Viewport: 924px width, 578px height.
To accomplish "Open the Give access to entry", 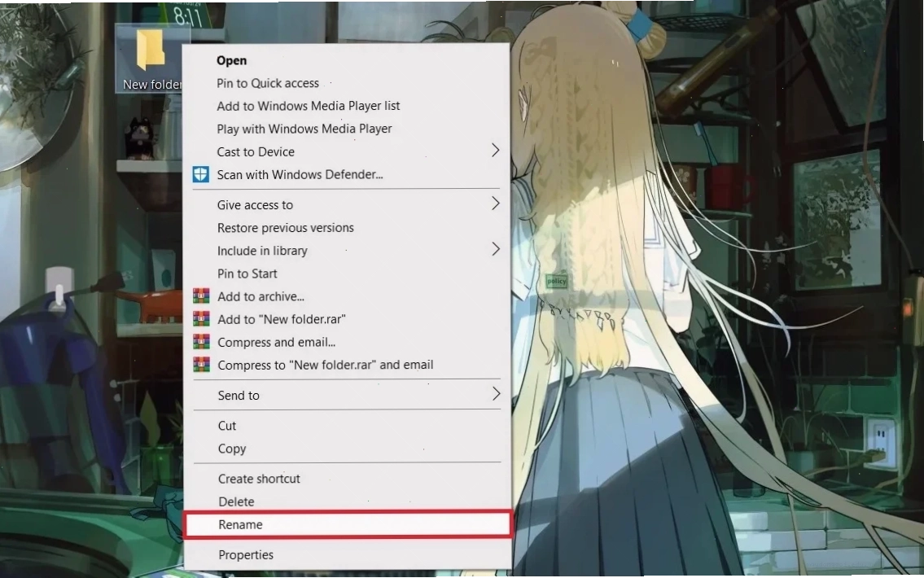I will click(x=347, y=205).
